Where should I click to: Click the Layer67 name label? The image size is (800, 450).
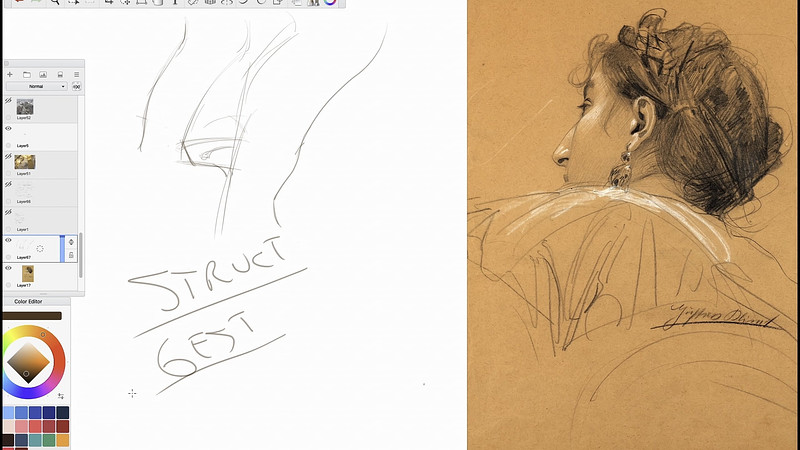(23, 258)
